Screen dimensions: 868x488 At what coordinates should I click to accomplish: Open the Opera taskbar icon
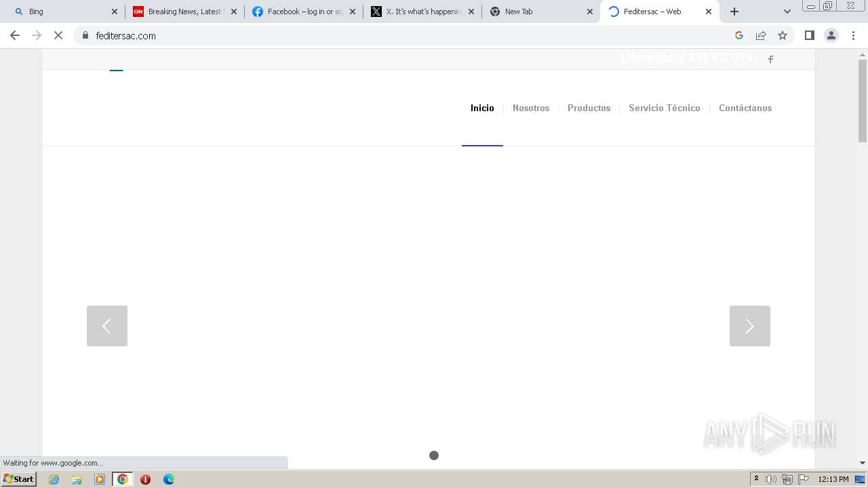click(x=145, y=479)
